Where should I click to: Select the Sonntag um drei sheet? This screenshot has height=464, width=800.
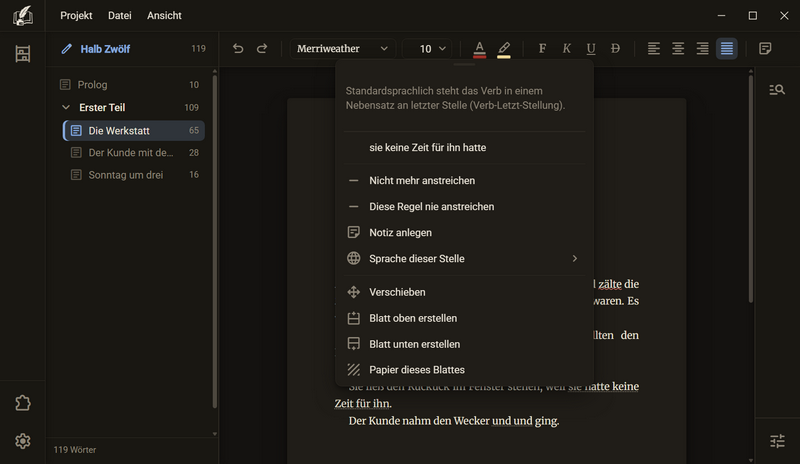[x=134, y=175]
